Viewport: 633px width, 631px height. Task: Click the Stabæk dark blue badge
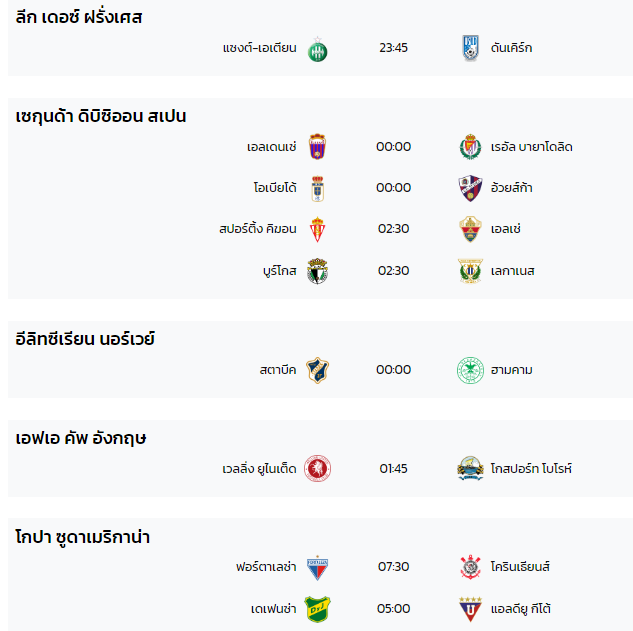(x=317, y=370)
